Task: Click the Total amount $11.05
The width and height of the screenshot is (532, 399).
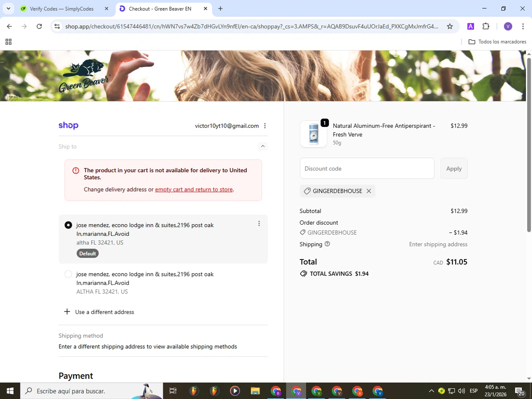Action: pos(457,262)
